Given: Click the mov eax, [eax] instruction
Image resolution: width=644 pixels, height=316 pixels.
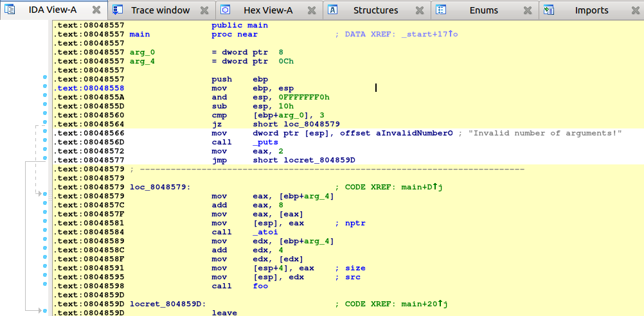Looking at the screenshot, I should coord(258,215).
